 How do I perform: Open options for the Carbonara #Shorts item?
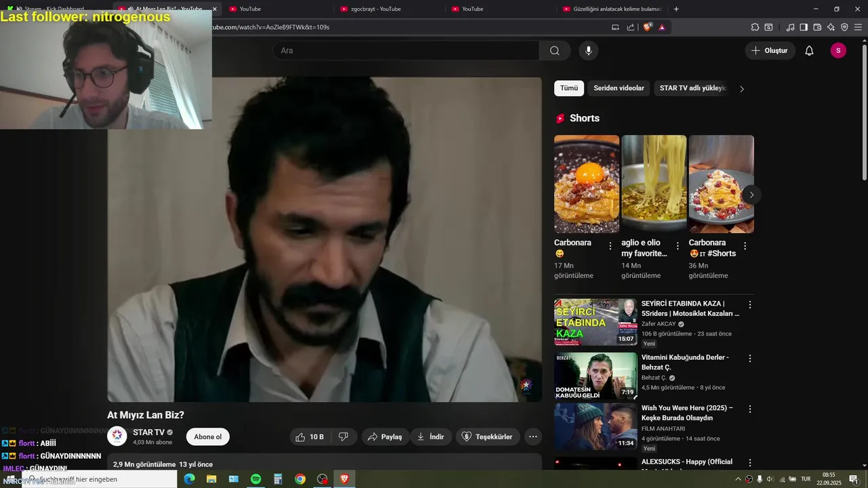click(745, 246)
